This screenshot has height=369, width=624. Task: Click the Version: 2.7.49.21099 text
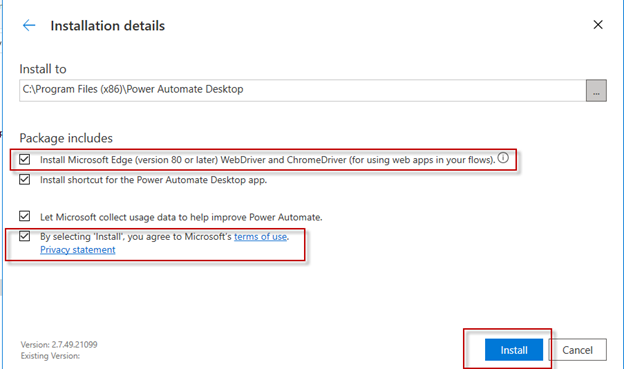pos(59,344)
